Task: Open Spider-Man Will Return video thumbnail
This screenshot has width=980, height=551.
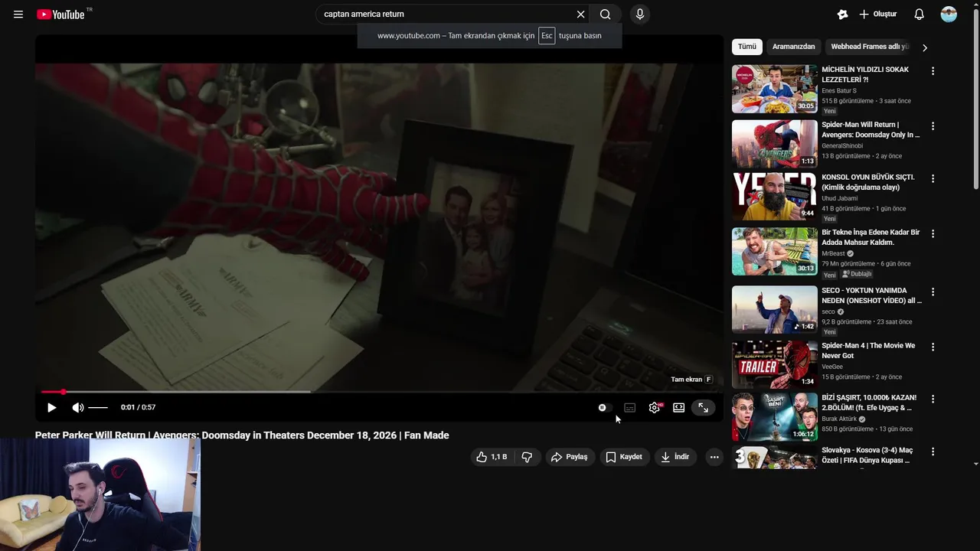Action: point(774,144)
